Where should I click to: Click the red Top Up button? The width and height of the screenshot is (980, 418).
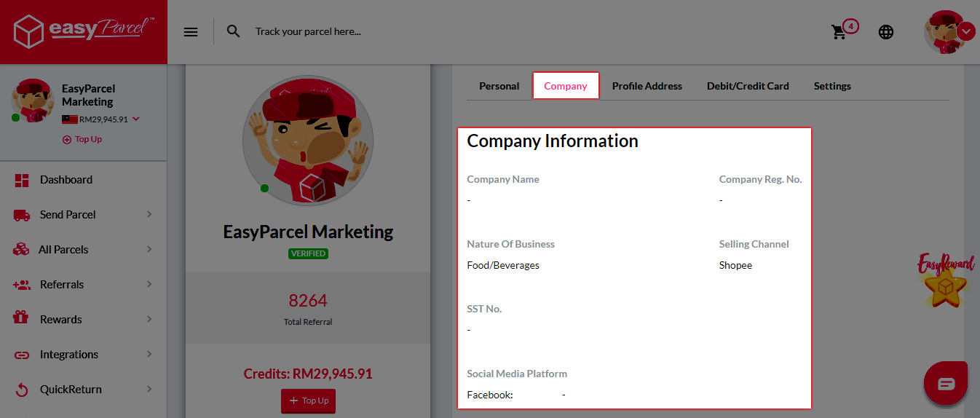[309, 401]
